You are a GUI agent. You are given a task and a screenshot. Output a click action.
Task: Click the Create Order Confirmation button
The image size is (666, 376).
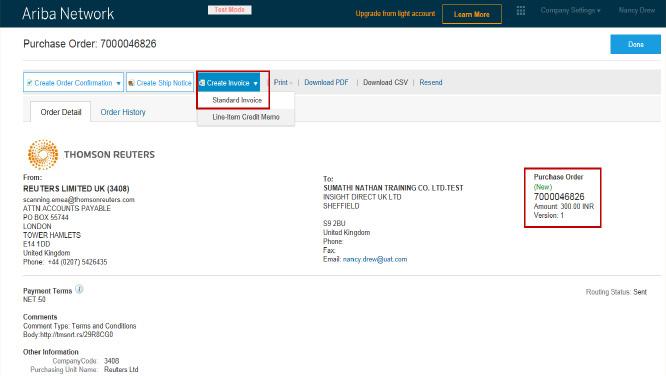click(x=73, y=82)
